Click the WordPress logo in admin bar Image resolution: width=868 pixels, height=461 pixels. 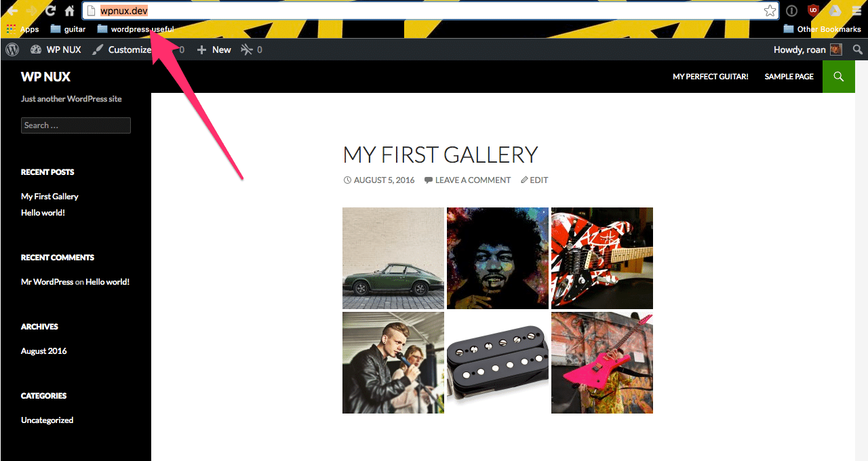pos(12,49)
